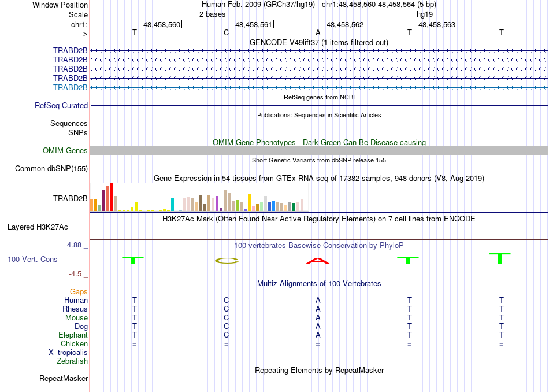Click the tallest bright red GTEx expression bar
Image resolution: width=549 pixels, height=392 pixels.
tap(112, 197)
